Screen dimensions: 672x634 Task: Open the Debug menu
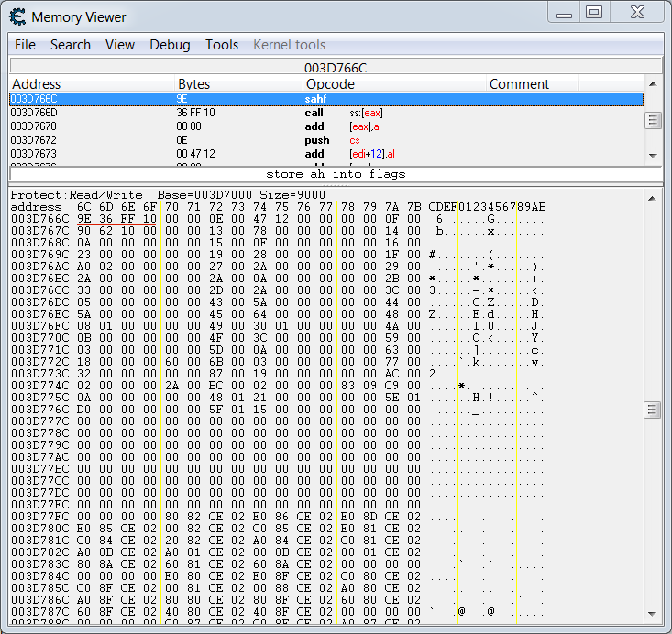click(170, 45)
